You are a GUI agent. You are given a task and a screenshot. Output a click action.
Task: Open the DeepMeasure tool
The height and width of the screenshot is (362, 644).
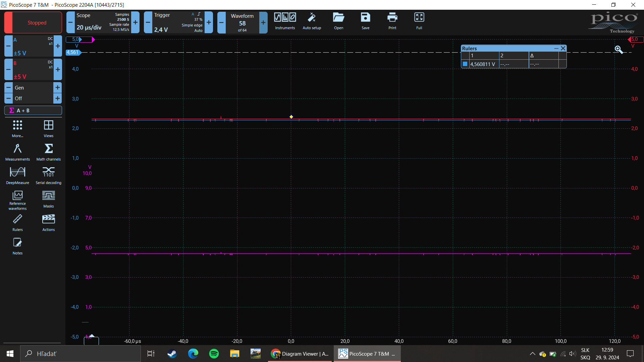click(17, 175)
